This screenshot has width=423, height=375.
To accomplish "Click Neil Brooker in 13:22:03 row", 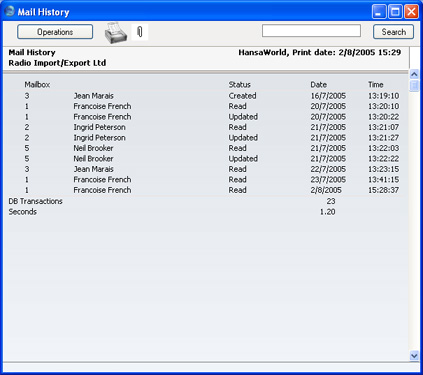I will (93, 148).
